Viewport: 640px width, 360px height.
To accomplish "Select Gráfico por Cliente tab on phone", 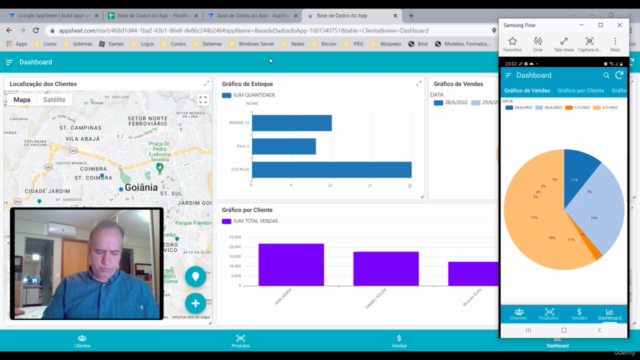I will point(580,91).
